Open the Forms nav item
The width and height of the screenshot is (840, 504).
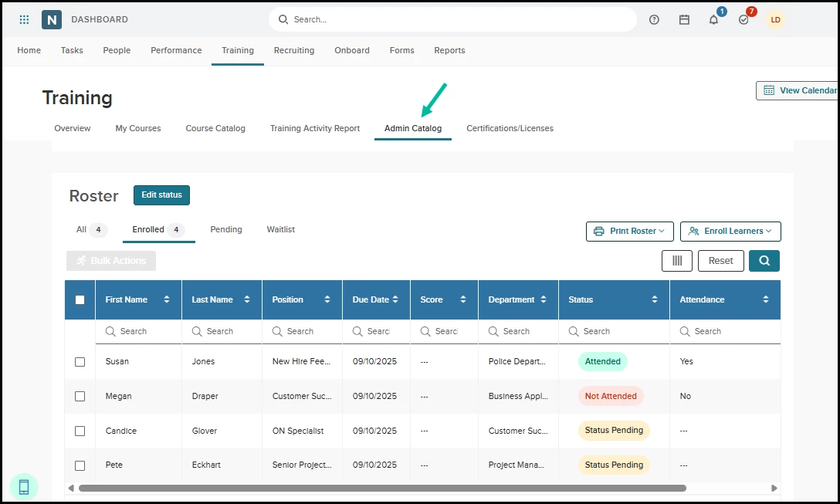pyautogui.click(x=401, y=50)
